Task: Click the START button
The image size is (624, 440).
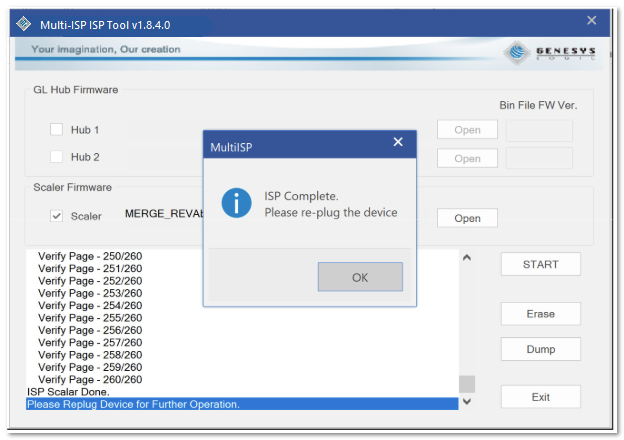Action: coord(540,264)
